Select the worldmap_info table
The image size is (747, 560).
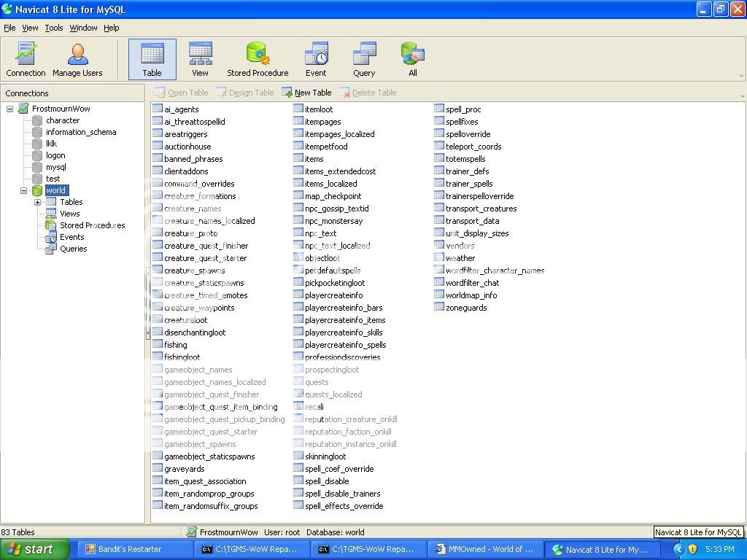(x=471, y=295)
